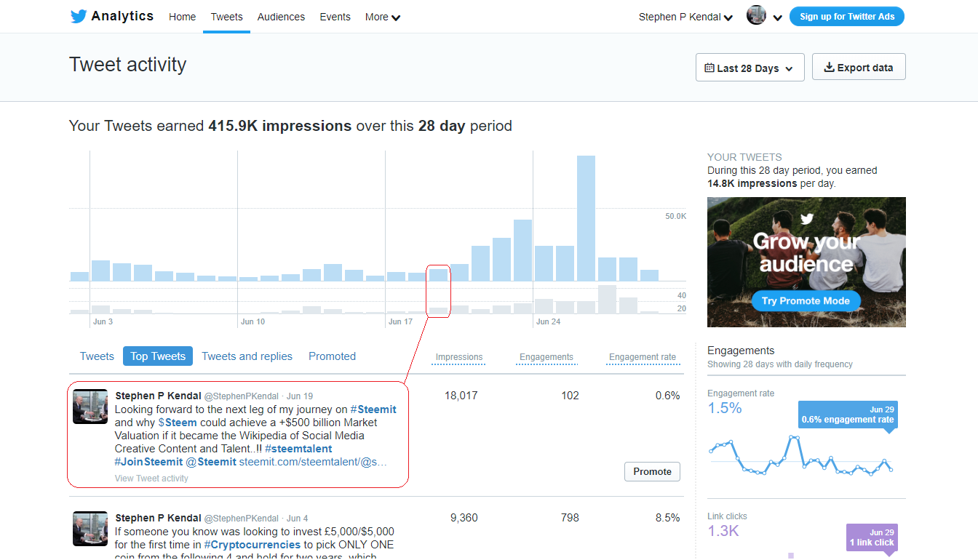
Task: Click avatar of the Jun 19 tweet
Action: point(90,407)
